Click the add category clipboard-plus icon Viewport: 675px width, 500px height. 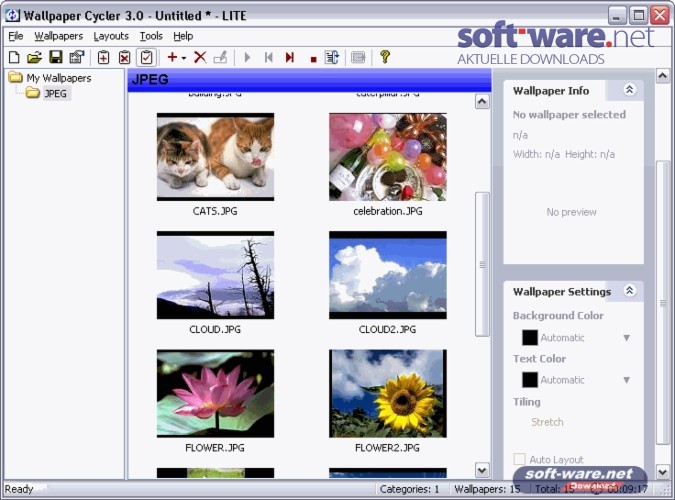[103, 57]
